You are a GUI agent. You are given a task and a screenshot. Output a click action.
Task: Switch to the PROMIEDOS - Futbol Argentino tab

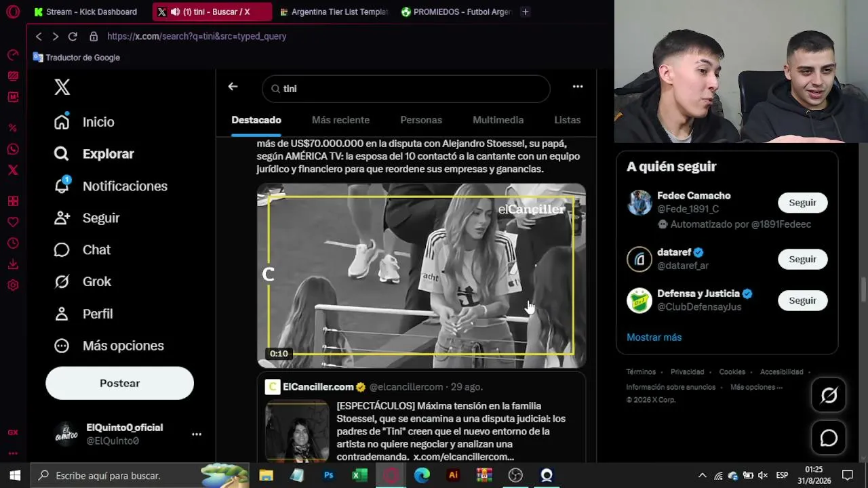tap(456, 12)
